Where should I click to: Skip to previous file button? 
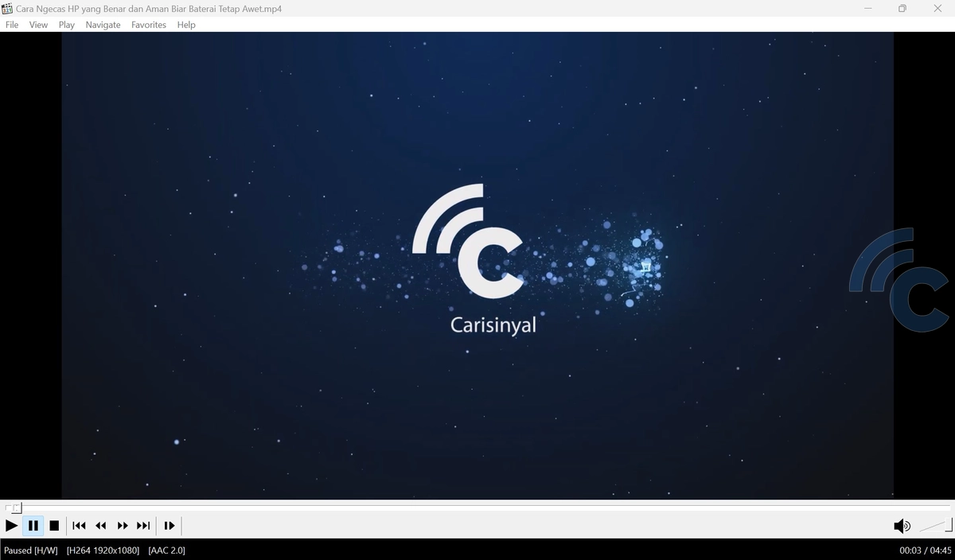click(x=79, y=526)
